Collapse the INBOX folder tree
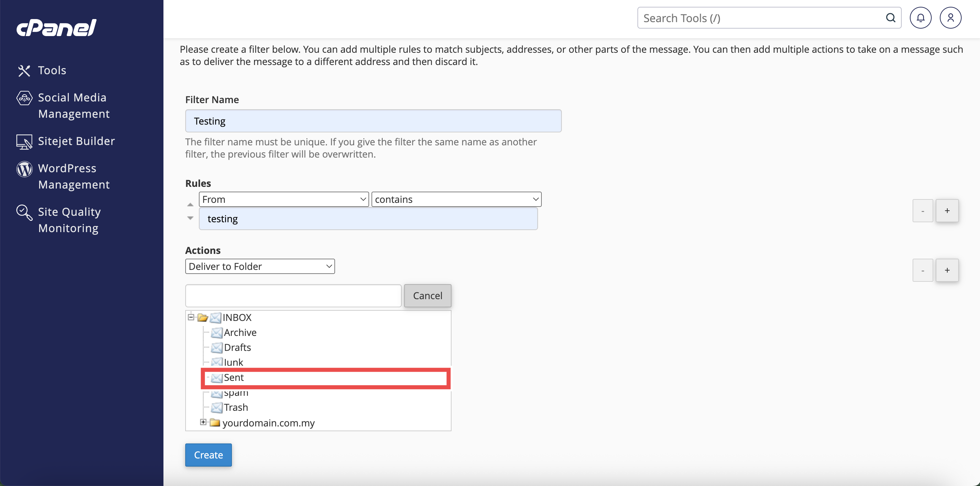 tap(191, 317)
